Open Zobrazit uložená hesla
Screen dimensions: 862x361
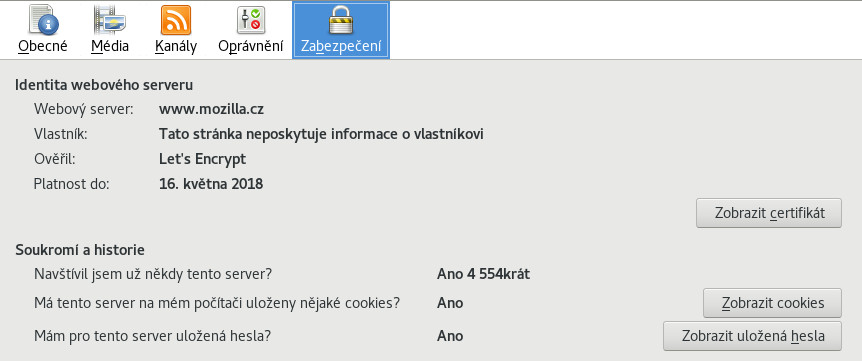tap(753, 336)
